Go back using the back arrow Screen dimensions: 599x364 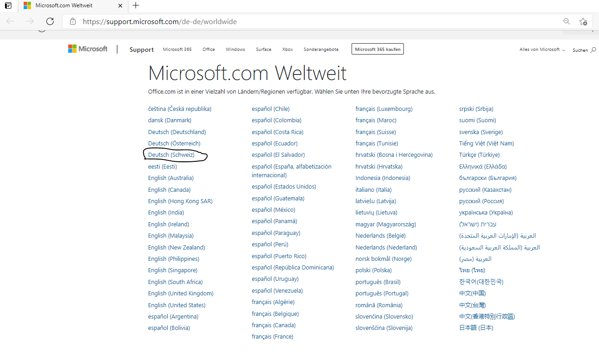pos(10,21)
